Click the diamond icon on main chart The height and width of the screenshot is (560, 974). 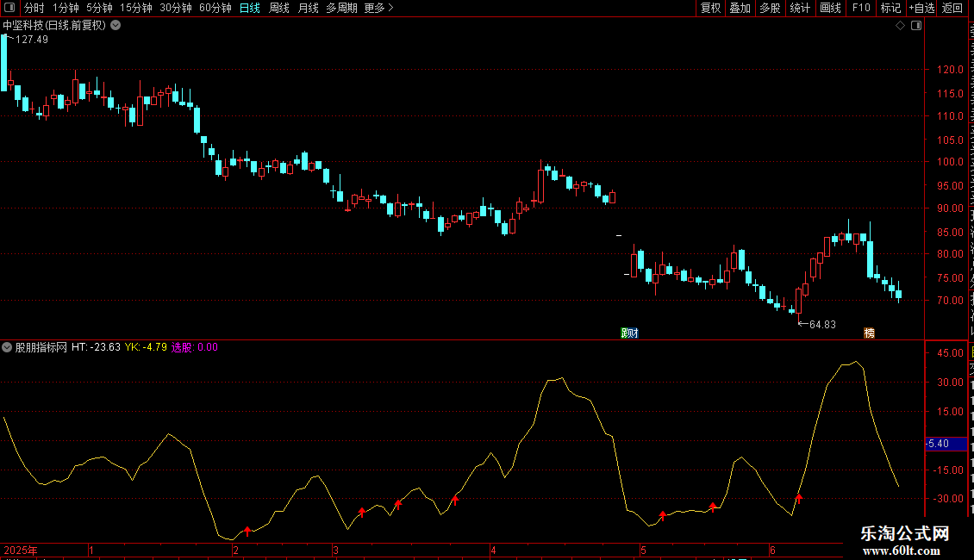[900, 26]
